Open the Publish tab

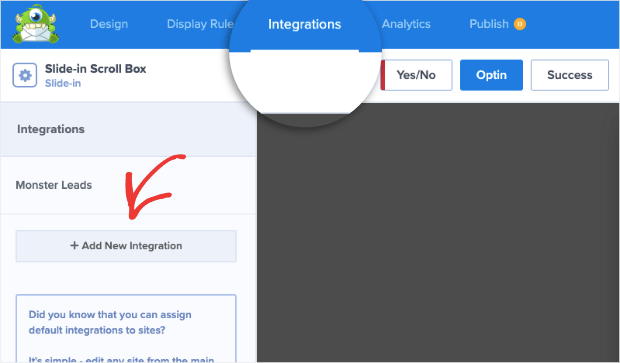[x=489, y=24]
